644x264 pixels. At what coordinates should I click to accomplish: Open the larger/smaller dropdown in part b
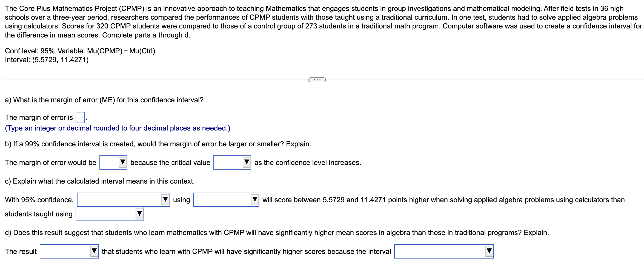(x=113, y=163)
